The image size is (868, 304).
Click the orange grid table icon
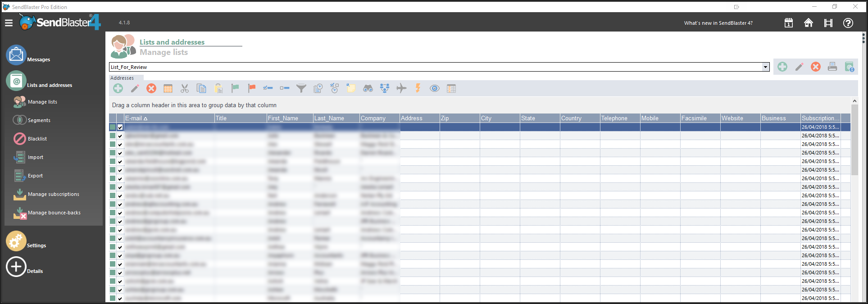coord(168,88)
